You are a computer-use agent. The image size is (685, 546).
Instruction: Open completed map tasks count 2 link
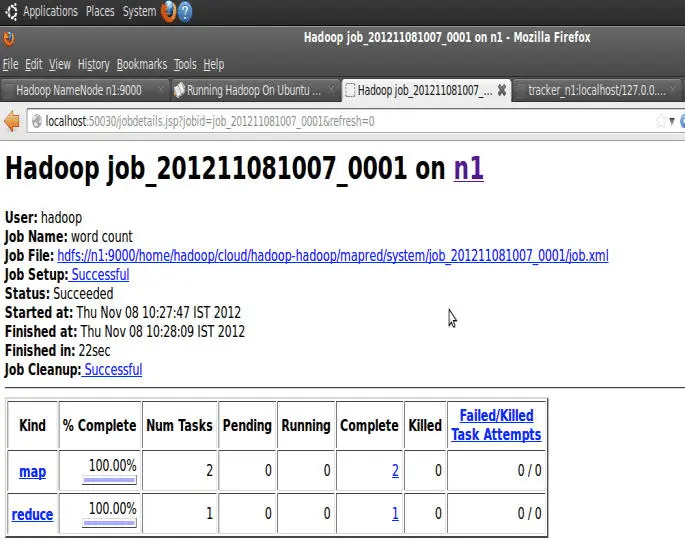(395, 471)
